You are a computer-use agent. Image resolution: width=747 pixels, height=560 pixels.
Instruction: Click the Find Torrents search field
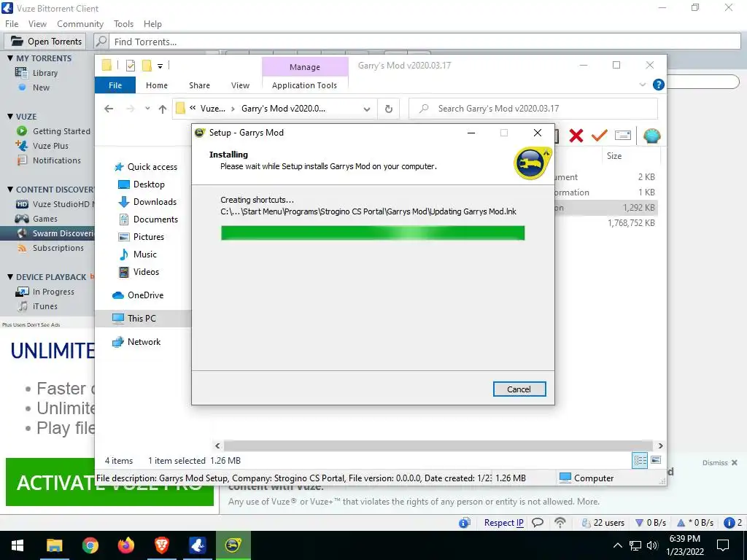tap(424, 42)
